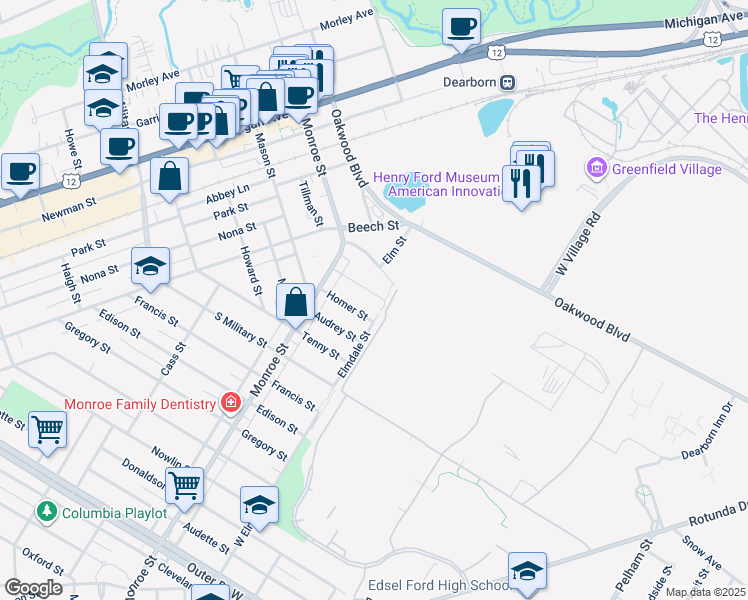Click the cafe marker north of Michigan Ave
The image size is (748, 600).
tap(461, 29)
